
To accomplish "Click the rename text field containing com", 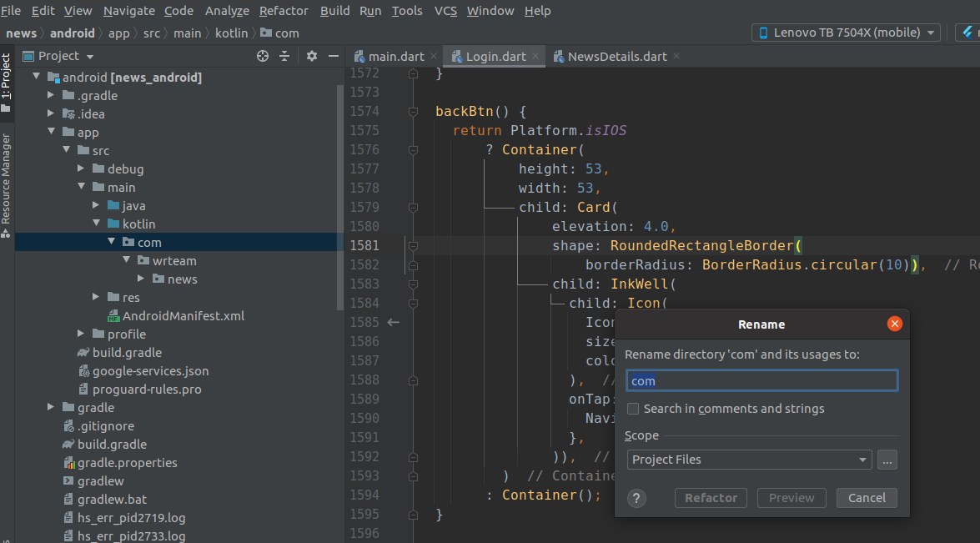I will click(x=761, y=381).
